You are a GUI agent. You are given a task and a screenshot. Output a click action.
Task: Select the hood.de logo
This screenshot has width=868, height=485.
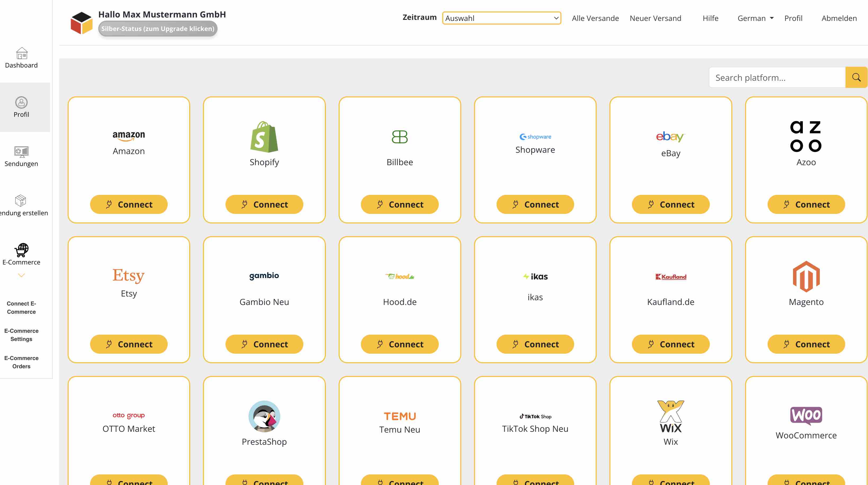pyautogui.click(x=400, y=276)
